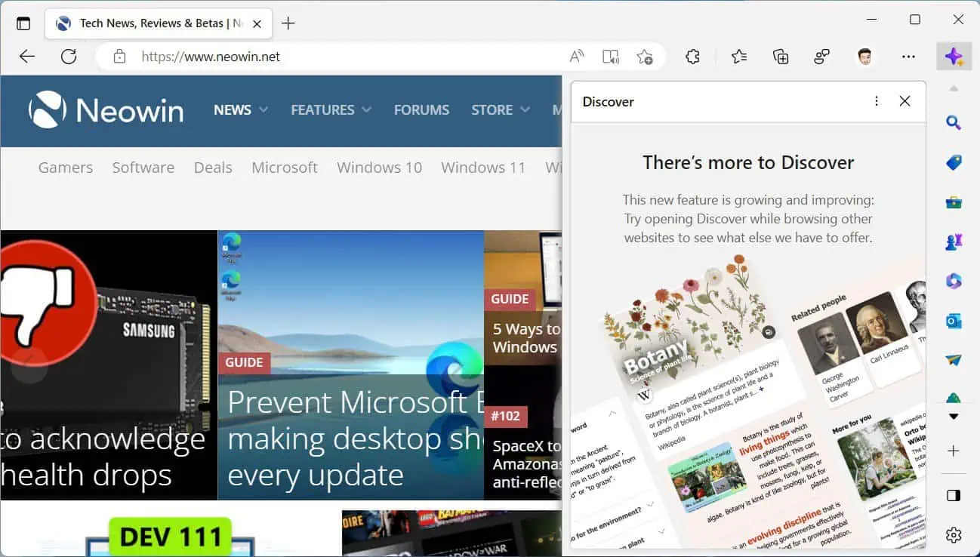Open the 5 Ways to Windows guide
This screenshot has height=557, width=980.
point(526,338)
